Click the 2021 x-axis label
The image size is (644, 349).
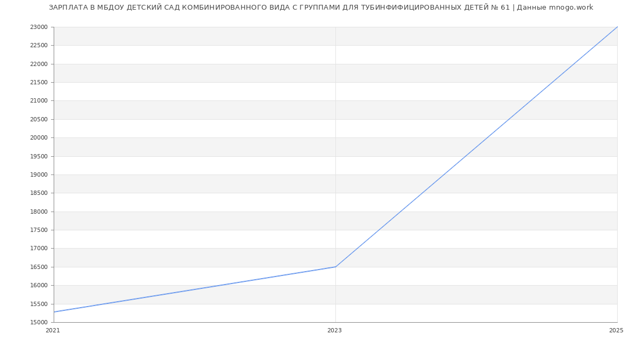(x=53, y=331)
